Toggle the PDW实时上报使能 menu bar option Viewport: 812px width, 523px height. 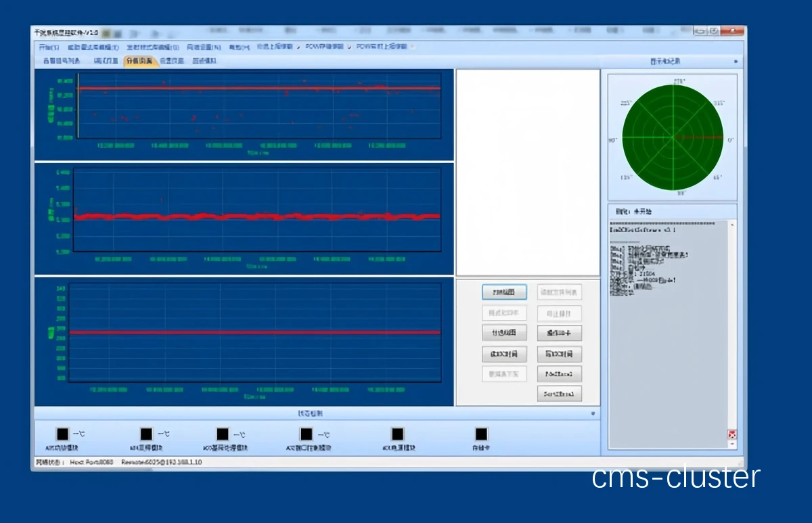pos(386,47)
